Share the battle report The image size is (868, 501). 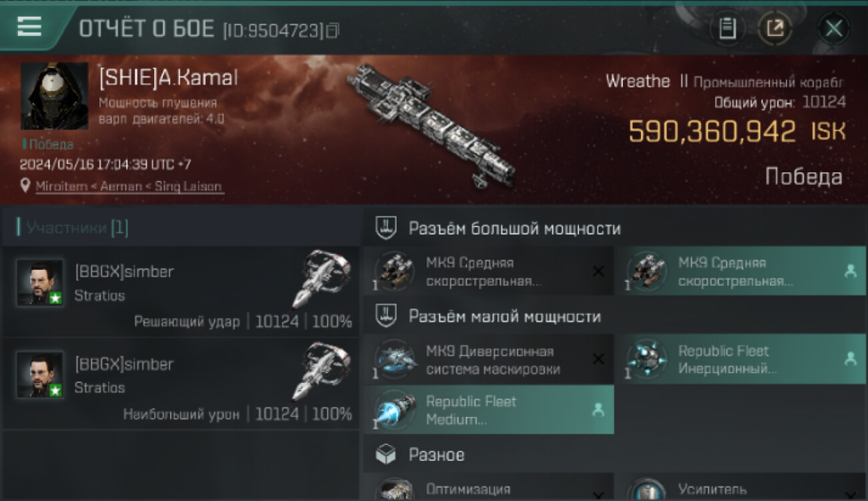point(775,29)
